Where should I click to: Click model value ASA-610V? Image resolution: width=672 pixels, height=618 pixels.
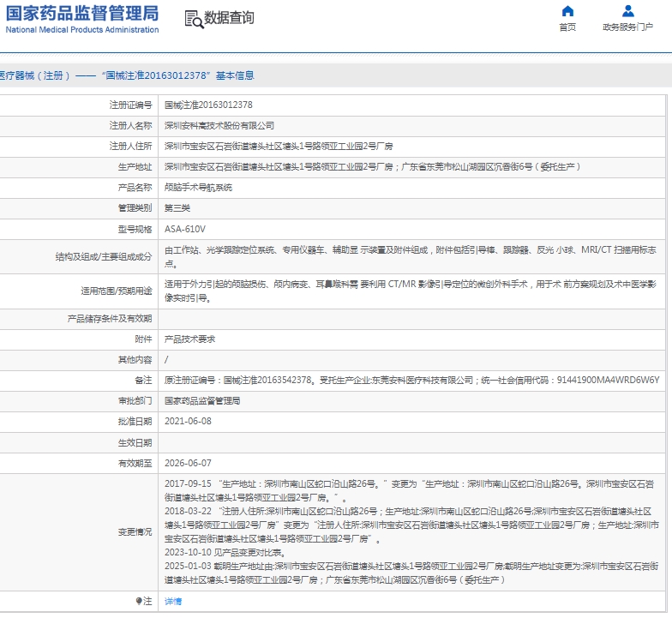coord(185,229)
